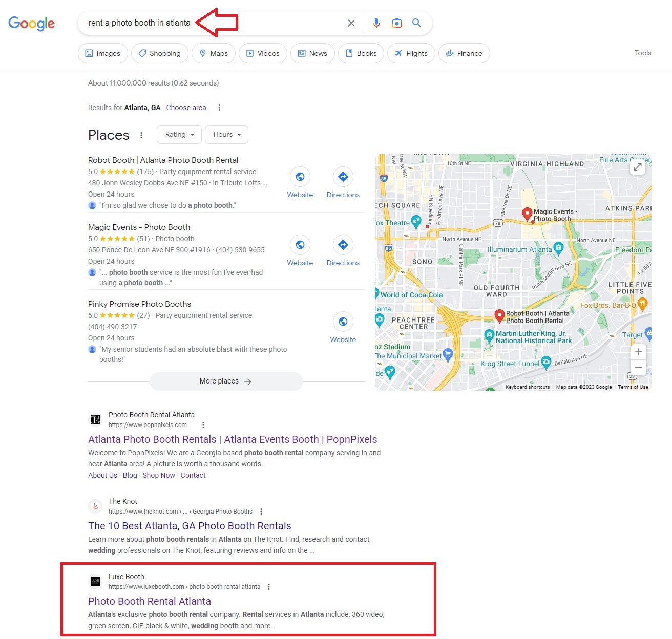Image resolution: width=672 pixels, height=639 pixels.
Task: Open the Website icon for Robot Booth
Action: (x=300, y=177)
